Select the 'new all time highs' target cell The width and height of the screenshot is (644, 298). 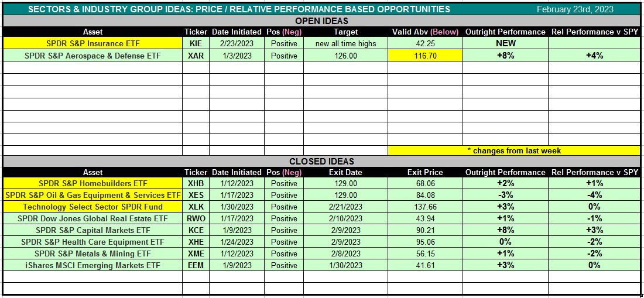pyautogui.click(x=345, y=43)
